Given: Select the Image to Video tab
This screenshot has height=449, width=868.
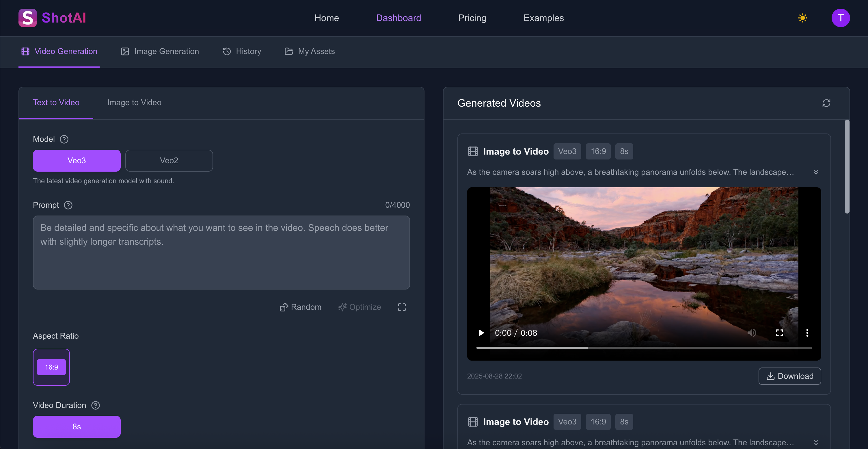Looking at the screenshot, I should click(134, 103).
